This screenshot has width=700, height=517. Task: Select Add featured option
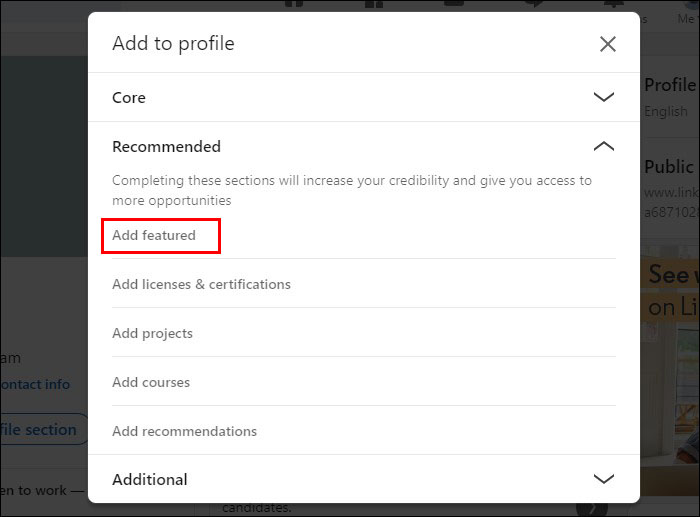point(154,236)
